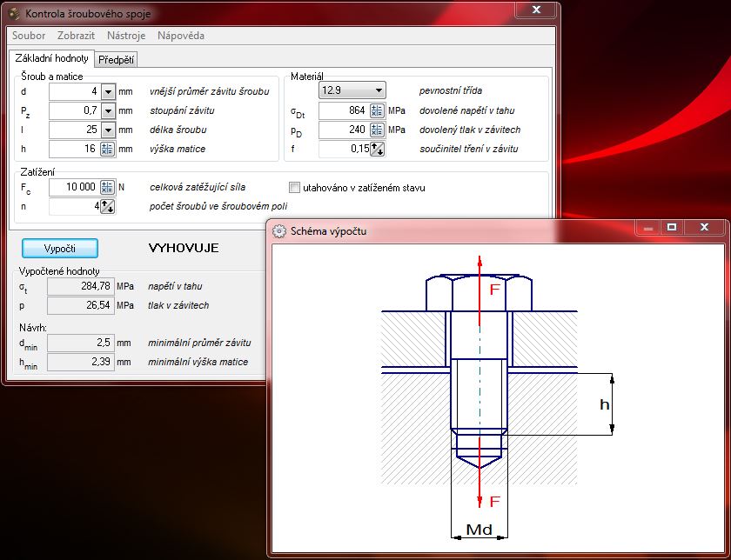731x560 pixels.
Task: Open the Soubor menu
Action: [x=29, y=36]
